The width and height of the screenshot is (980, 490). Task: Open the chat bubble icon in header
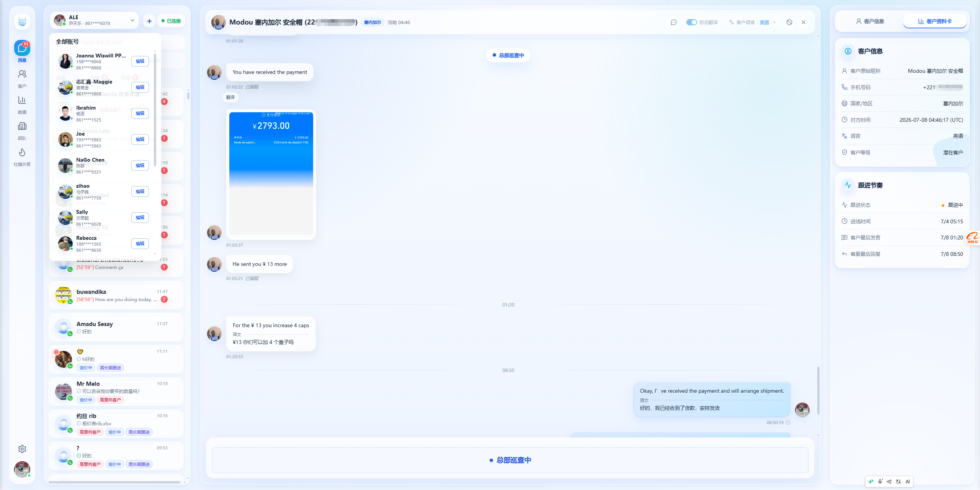click(x=674, y=22)
